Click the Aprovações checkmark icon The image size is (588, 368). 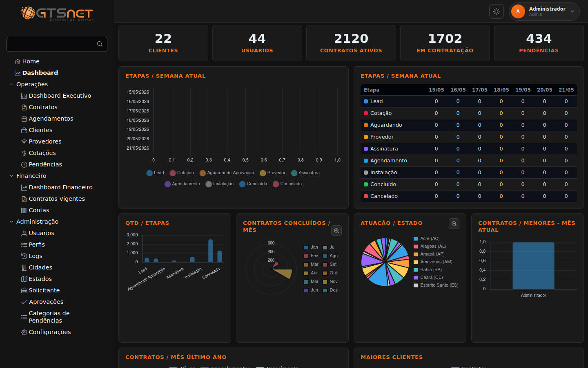tap(24, 302)
